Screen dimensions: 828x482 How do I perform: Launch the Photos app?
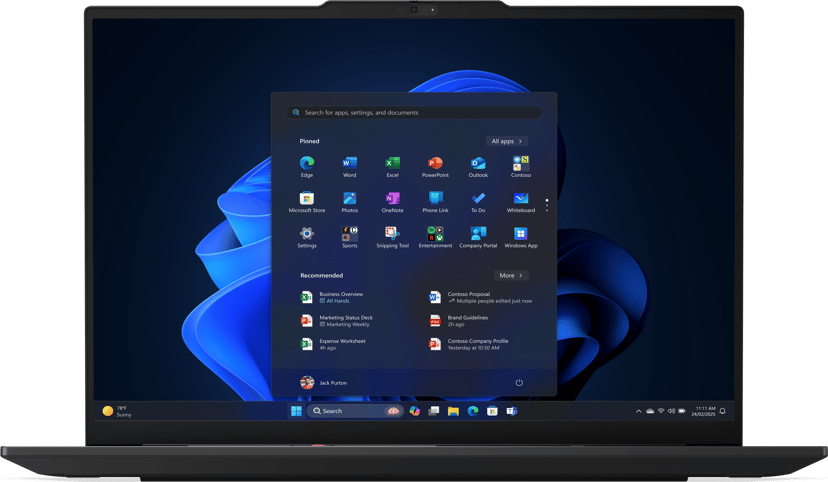point(350,202)
